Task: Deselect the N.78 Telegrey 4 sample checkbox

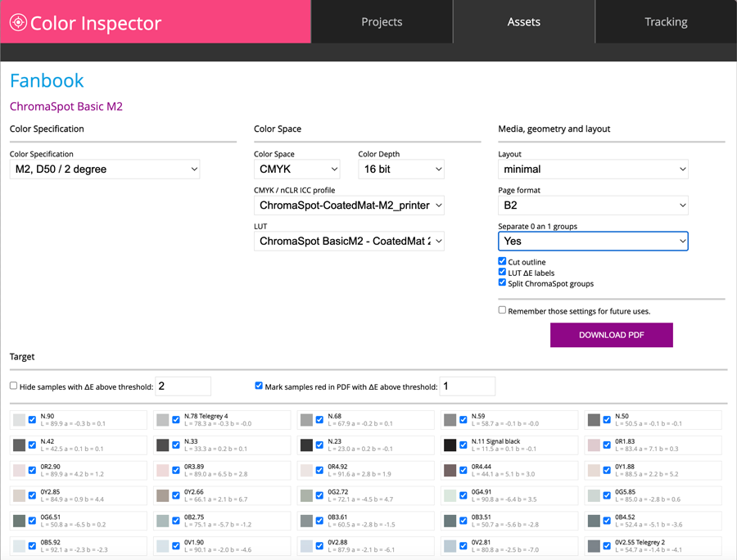Action: tap(176, 419)
